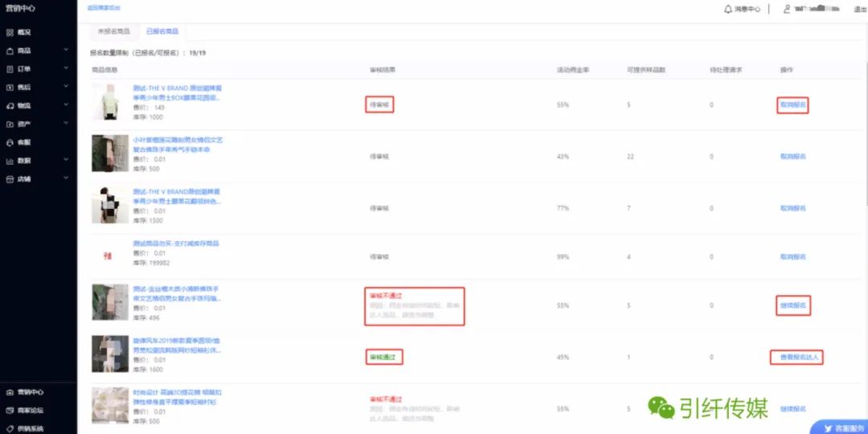The image size is (868, 434).
Task: Click the 审核结果 column header
Action: (x=382, y=70)
